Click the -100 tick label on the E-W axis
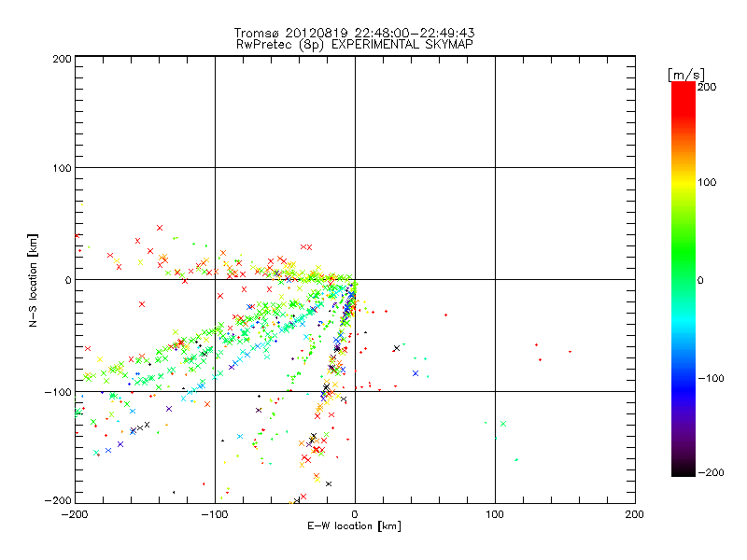This screenshot has width=747, height=560. click(x=215, y=514)
